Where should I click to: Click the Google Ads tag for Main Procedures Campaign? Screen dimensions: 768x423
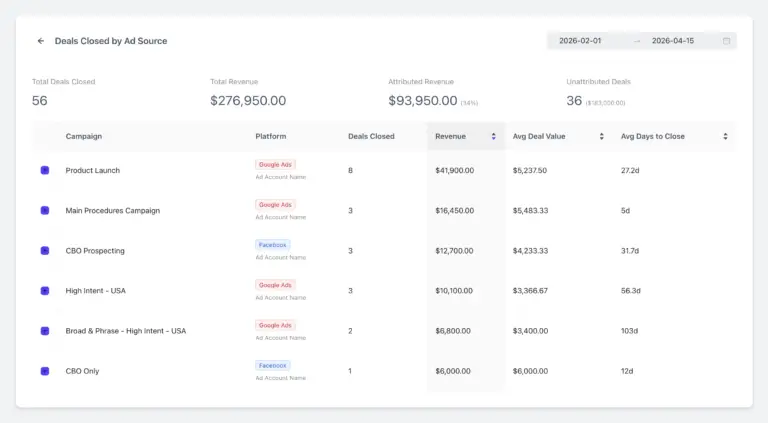275,205
